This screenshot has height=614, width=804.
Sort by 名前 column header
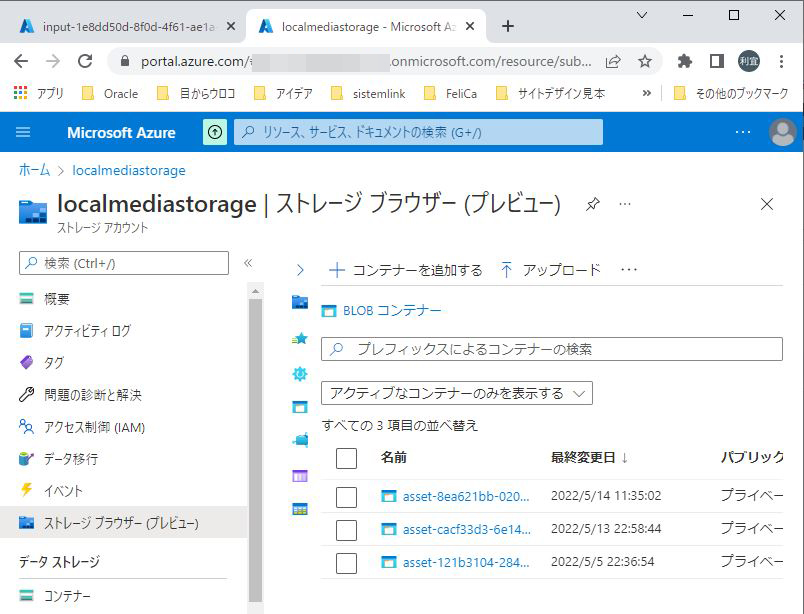pos(394,458)
